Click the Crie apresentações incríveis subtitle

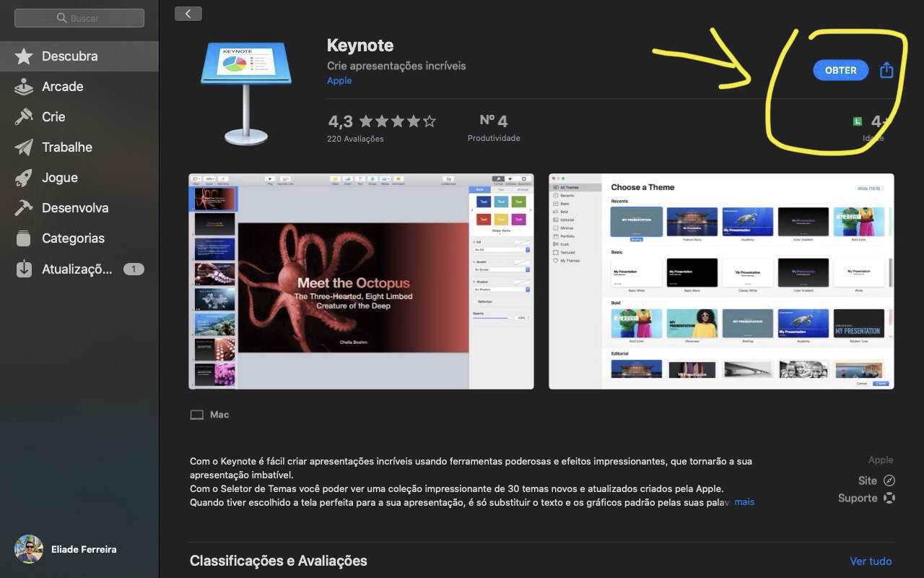[396, 66]
